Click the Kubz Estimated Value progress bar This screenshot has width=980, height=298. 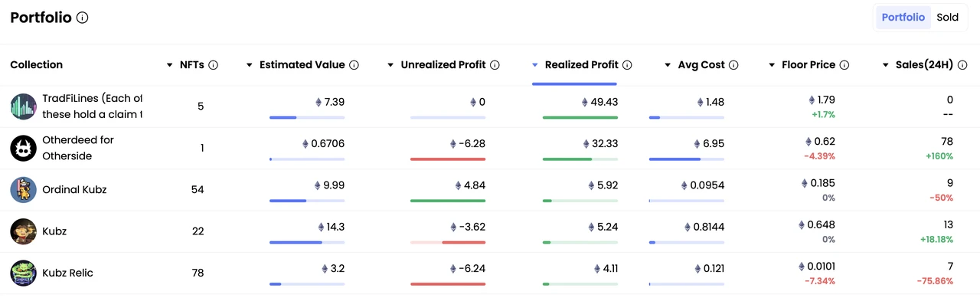pyautogui.click(x=307, y=242)
